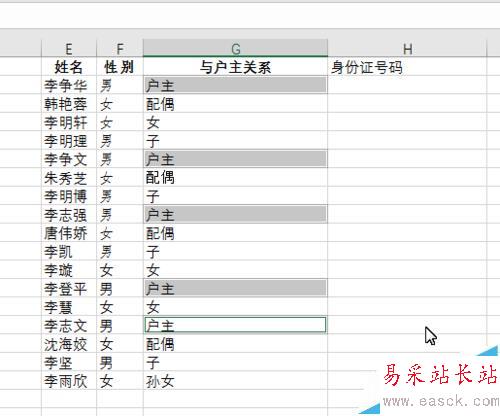Click the active 户主 cell beside 李志文

point(235,325)
